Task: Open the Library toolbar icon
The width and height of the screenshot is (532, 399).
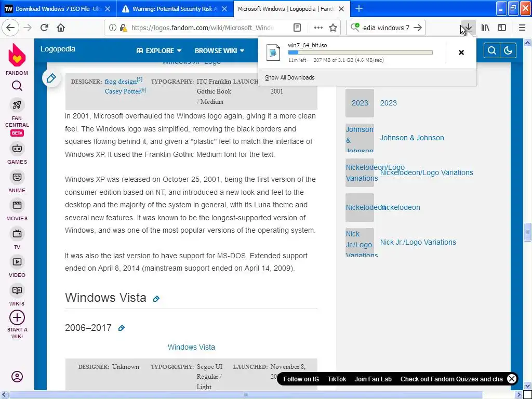Action: pos(485,28)
